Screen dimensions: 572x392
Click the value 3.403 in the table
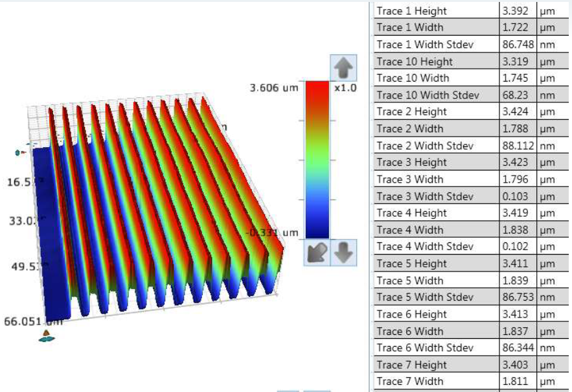[x=515, y=365]
